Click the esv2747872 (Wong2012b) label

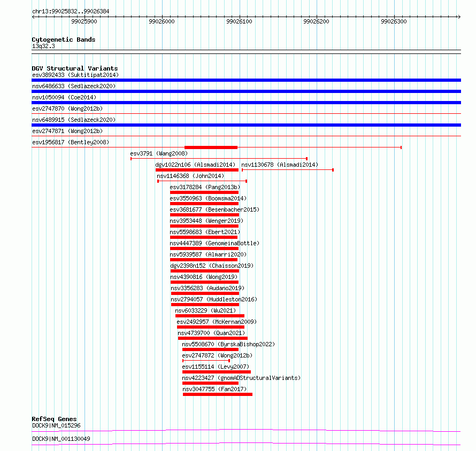coord(217,355)
